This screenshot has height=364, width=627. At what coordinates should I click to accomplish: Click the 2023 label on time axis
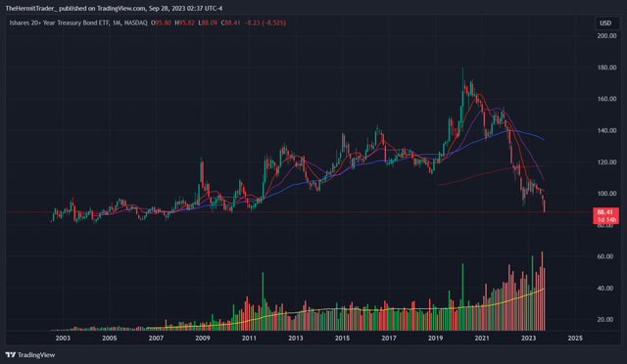point(529,339)
